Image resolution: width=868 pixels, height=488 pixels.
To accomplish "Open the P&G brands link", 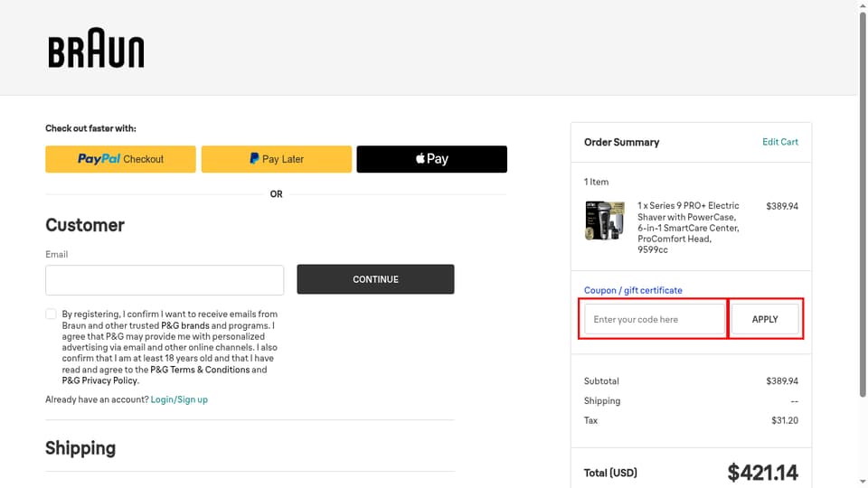I will [x=184, y=325].
